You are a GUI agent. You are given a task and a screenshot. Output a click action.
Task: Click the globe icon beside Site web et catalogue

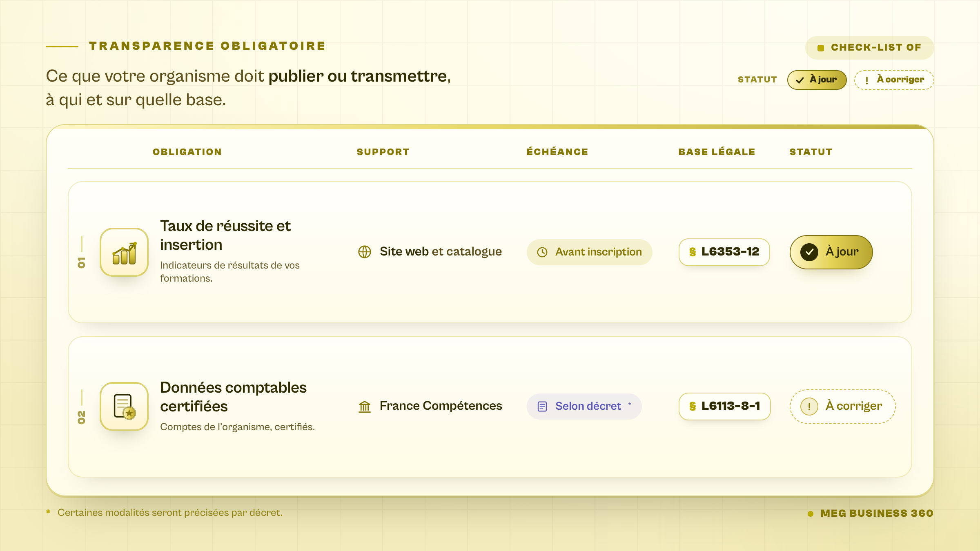tap(365, 252)
